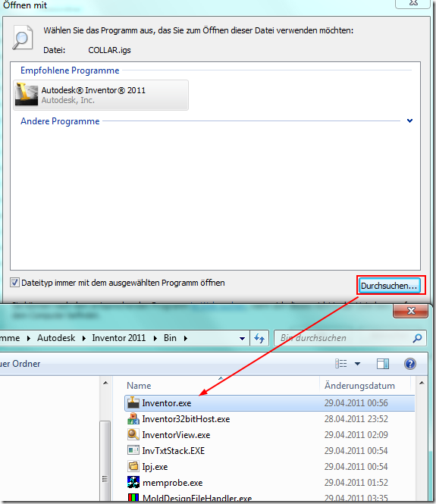Image resolution: width=436 pixels, height=504 pixels.
Task: Click navigation pane scroll up arrow
Action: click(105, 383)
